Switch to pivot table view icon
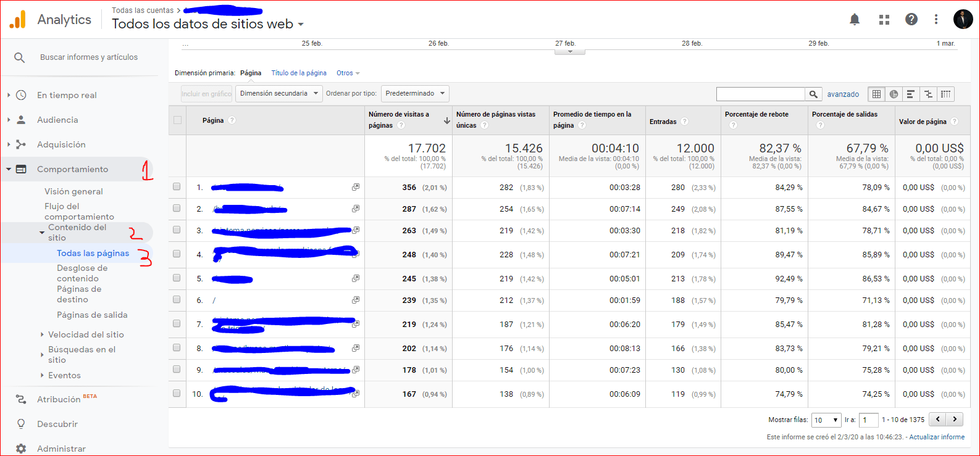Viewport: 980px width, 456px height. coord(945,94)
